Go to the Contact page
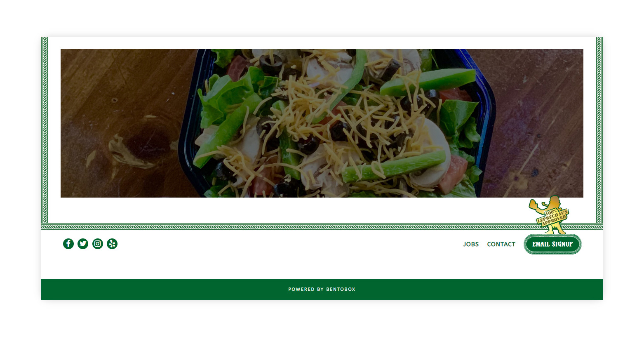The image size is (644, 337). [501, 244]
